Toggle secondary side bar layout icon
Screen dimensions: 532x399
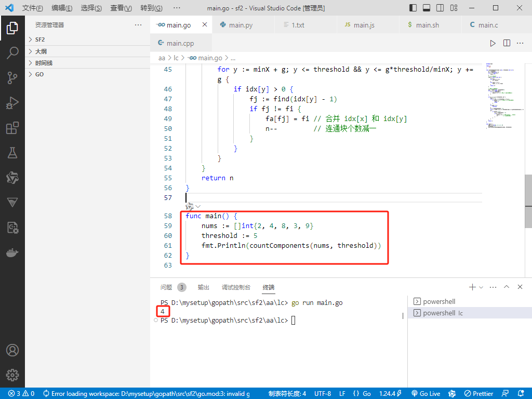440,8
